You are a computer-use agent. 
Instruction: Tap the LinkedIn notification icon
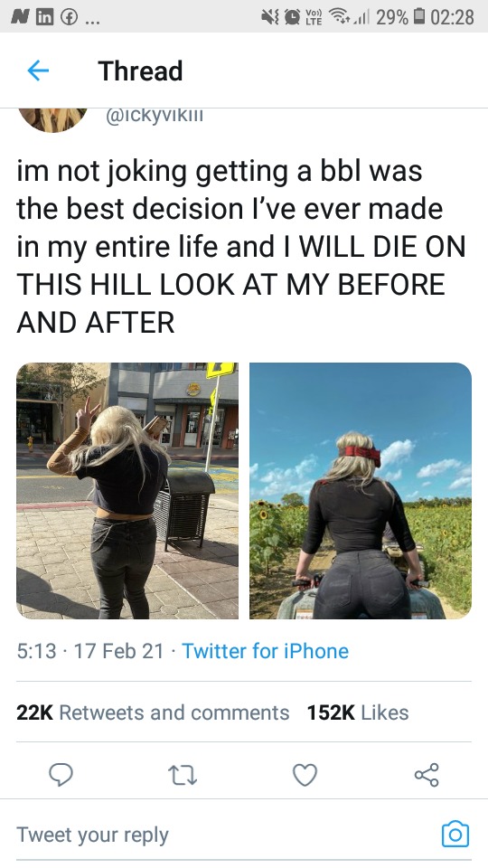[x=43, y=16]
